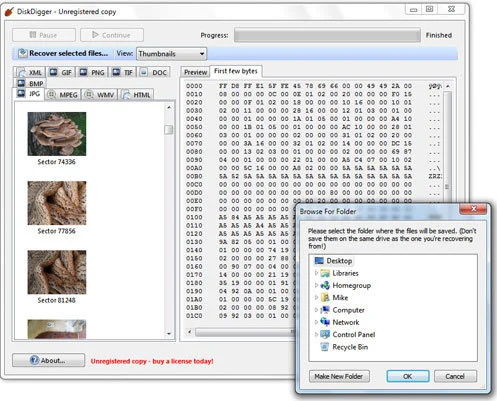
Task: Confirm folder selection with OK
Action: click(408, 376)
